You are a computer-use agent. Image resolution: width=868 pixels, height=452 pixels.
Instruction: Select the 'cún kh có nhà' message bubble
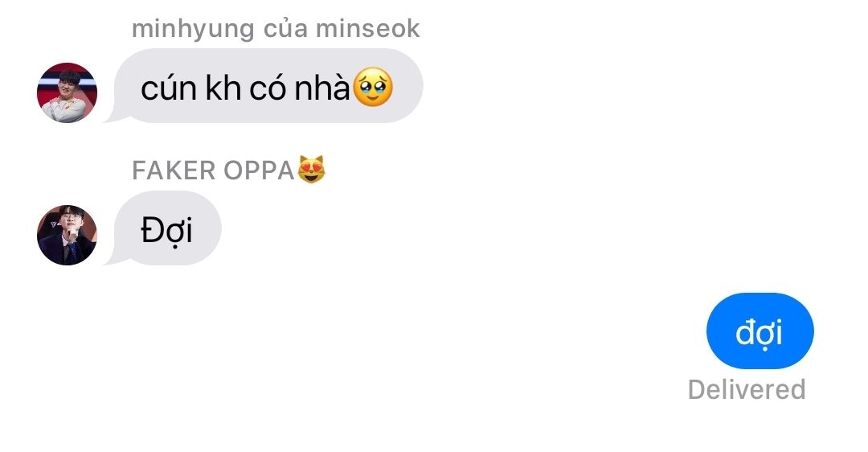[264, 85]
